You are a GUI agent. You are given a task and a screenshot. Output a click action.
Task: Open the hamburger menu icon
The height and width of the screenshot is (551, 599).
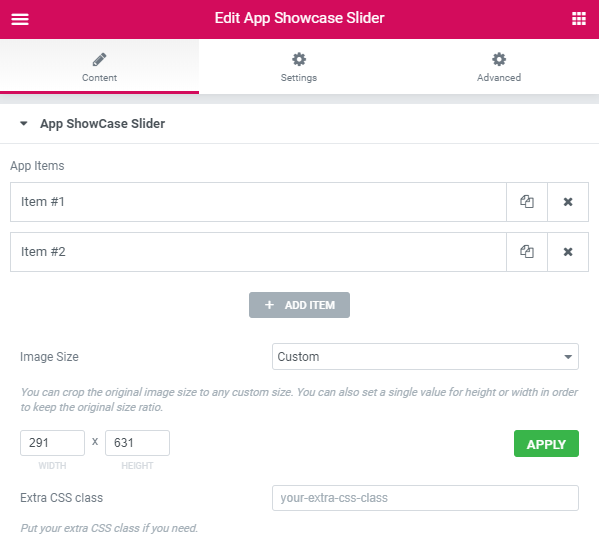[x=20, y=19]
